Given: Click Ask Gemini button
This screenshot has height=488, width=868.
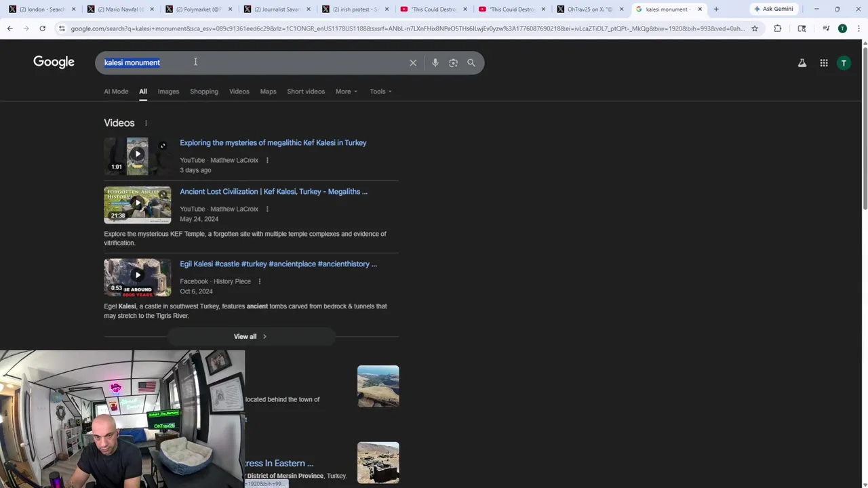Looking at the screenshot, I should [773, 9].
